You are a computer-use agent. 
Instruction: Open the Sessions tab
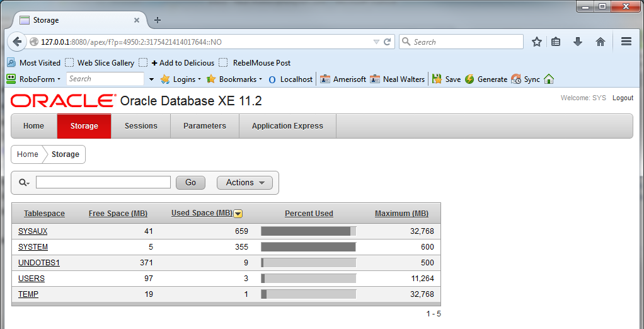(x=141, y=126)
